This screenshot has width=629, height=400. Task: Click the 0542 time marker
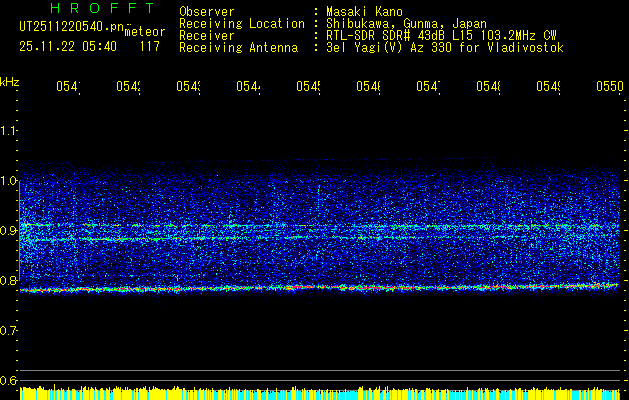pos(128,86)
